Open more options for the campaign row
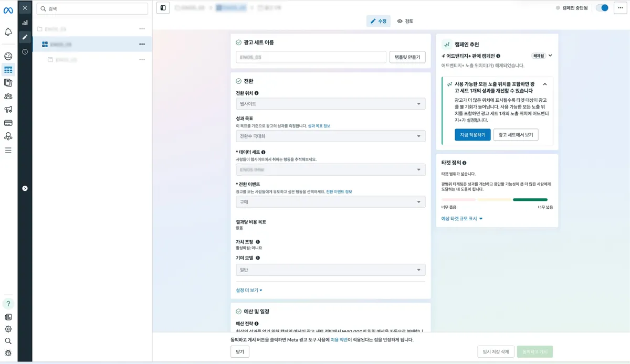Screen dimensions: 630x364 click(142, 28)
